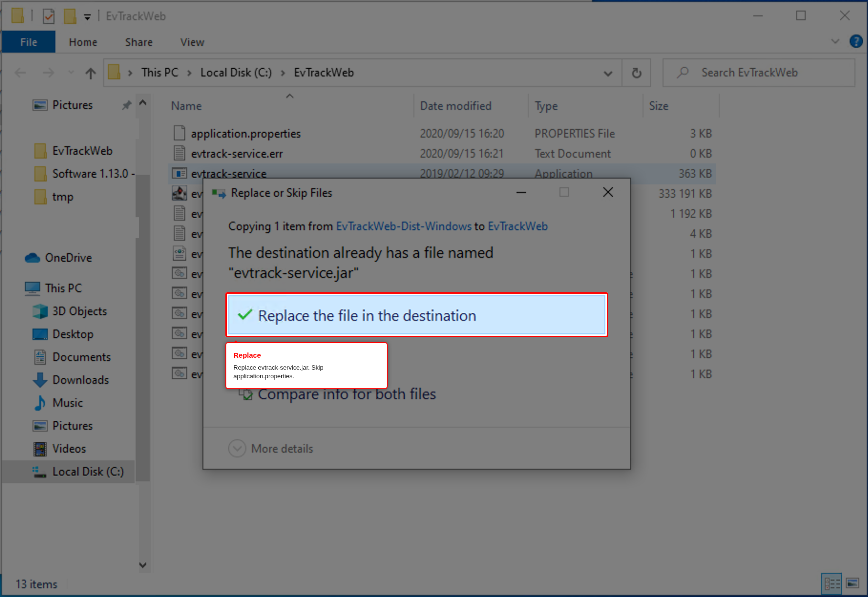Image resolution: width=868 pixels, height=597 pixels.
Task: Open the Customize Quick Access Toolbar dropdown
Action: tap(87, 17)
